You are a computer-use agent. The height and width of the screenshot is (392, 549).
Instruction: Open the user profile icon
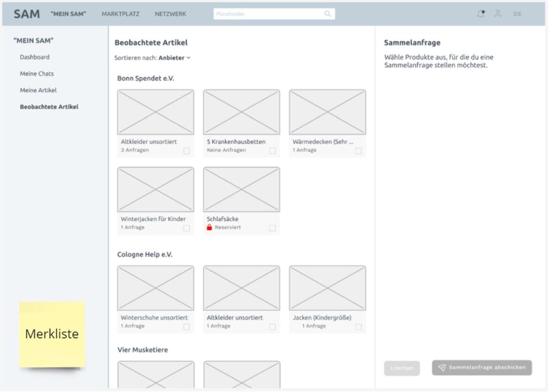[498, 14]
